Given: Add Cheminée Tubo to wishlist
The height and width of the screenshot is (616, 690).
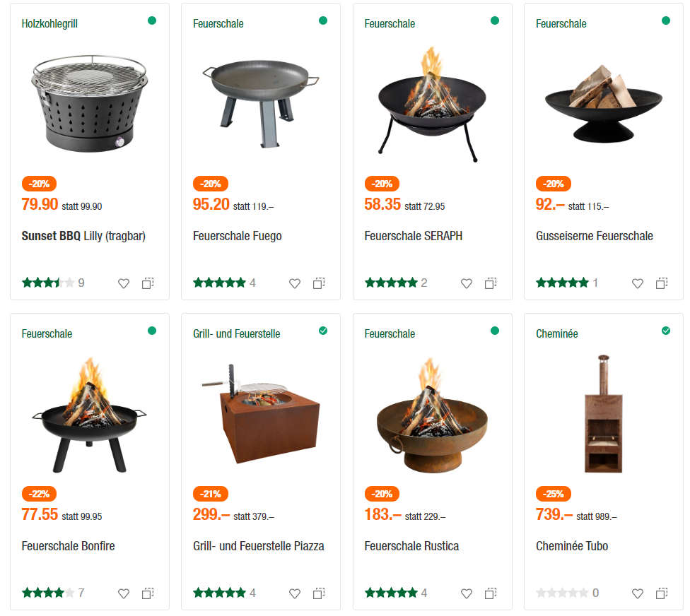Looking at the screenshot, I should click(x=638, y=593).
